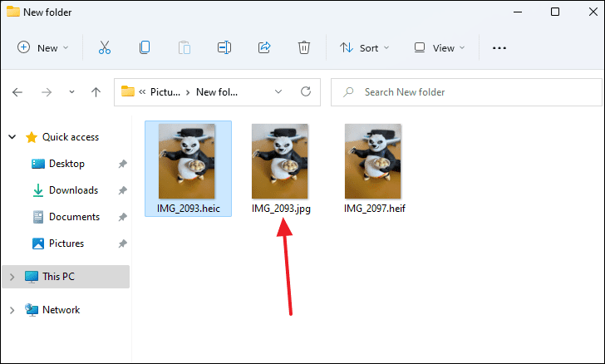Image resolution: width=605 pixels, height=364 pixels.
Task: Click the Share icon in toolbar
Action: coord(264,48)
